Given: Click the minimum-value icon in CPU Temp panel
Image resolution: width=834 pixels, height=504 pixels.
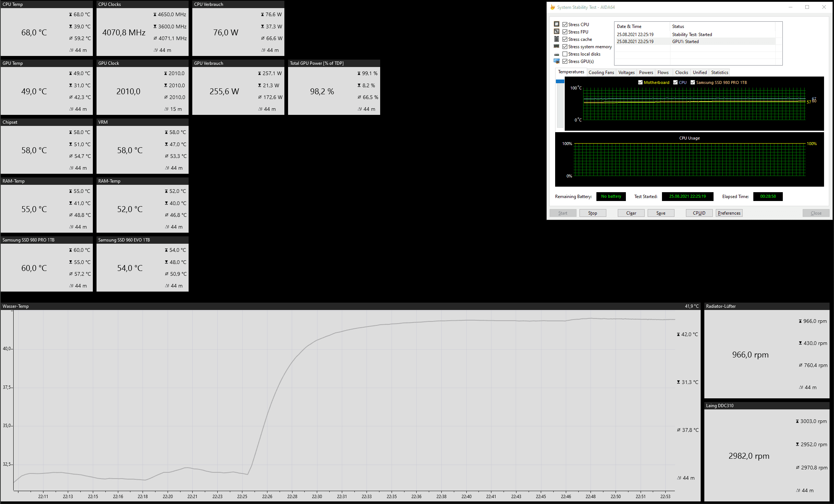Looking at the screenshot, I should [x=71, y=27].
